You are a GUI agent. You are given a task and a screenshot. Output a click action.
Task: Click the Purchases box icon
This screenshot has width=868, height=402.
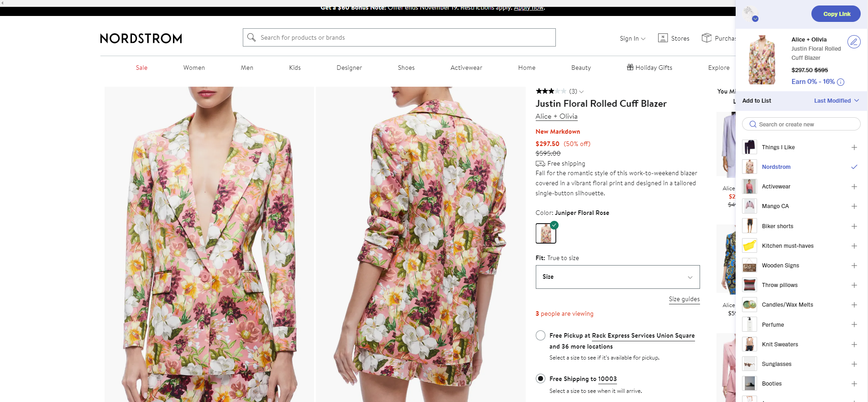[706, 38]
